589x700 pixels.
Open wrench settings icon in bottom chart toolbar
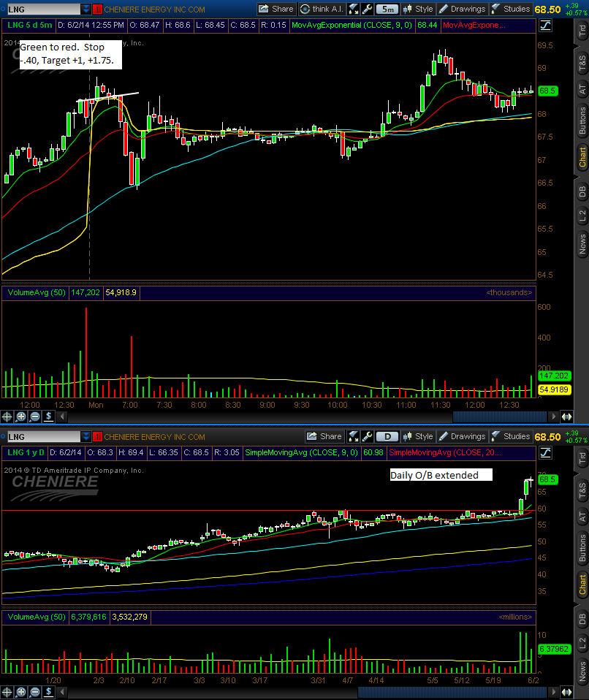367,437
